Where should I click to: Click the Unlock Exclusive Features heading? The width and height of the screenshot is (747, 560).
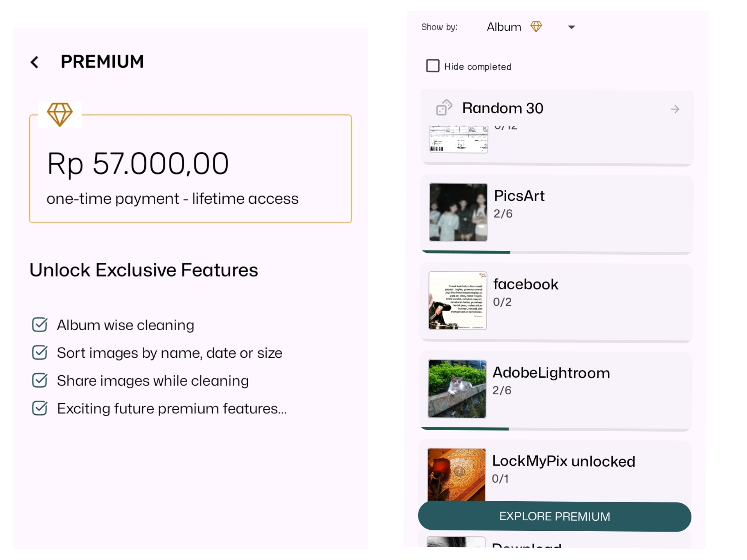point(144,270)
